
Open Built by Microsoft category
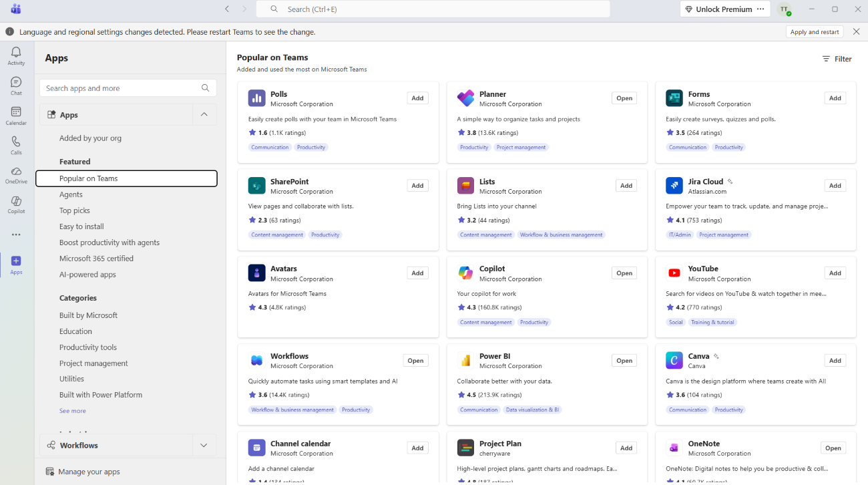(88, 315)
